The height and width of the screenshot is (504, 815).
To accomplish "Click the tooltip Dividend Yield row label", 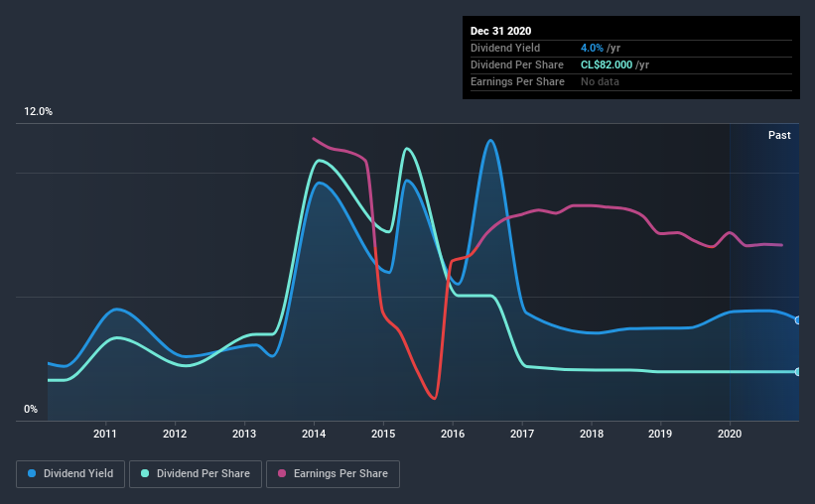I will coord(505,48).
